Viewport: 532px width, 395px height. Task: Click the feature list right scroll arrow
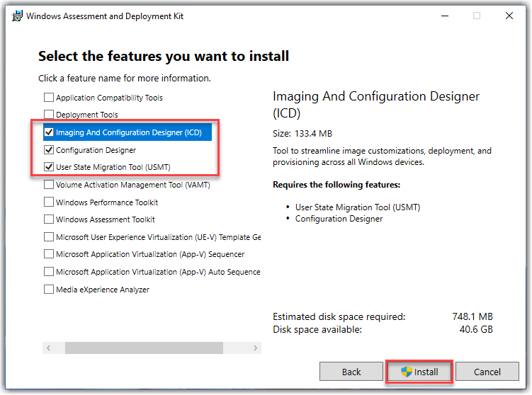pos(256,348)
